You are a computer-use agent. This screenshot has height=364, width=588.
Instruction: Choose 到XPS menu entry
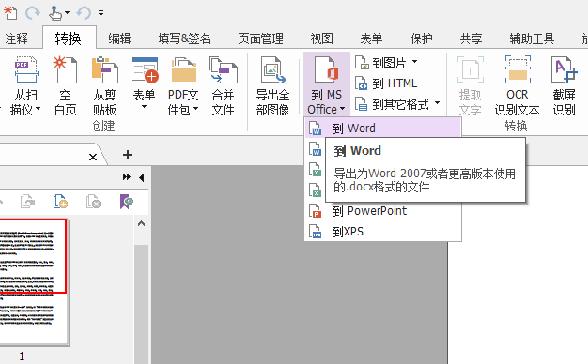(382, 232)
